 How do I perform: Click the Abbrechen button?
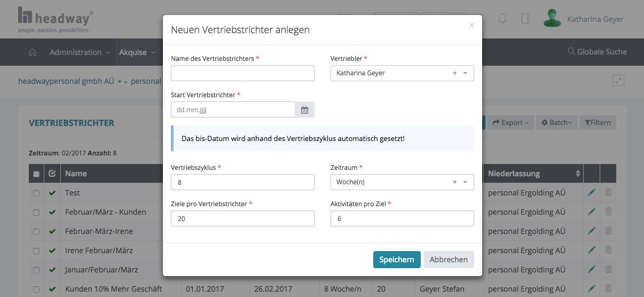click(449, 260)
